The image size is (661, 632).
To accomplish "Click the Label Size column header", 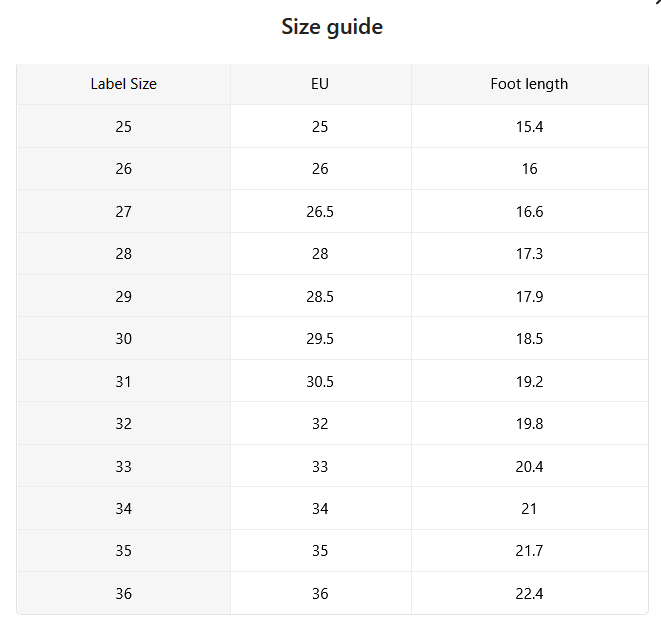I will (x=124, y=84).
